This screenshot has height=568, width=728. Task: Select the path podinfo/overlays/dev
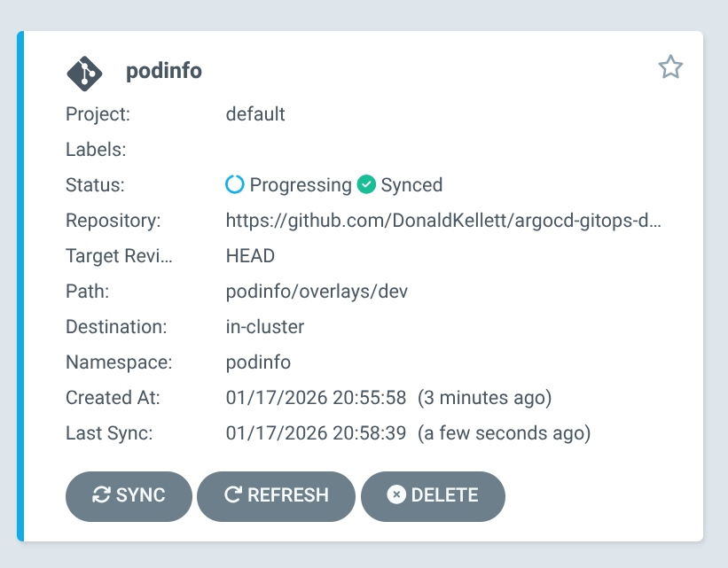316,291
